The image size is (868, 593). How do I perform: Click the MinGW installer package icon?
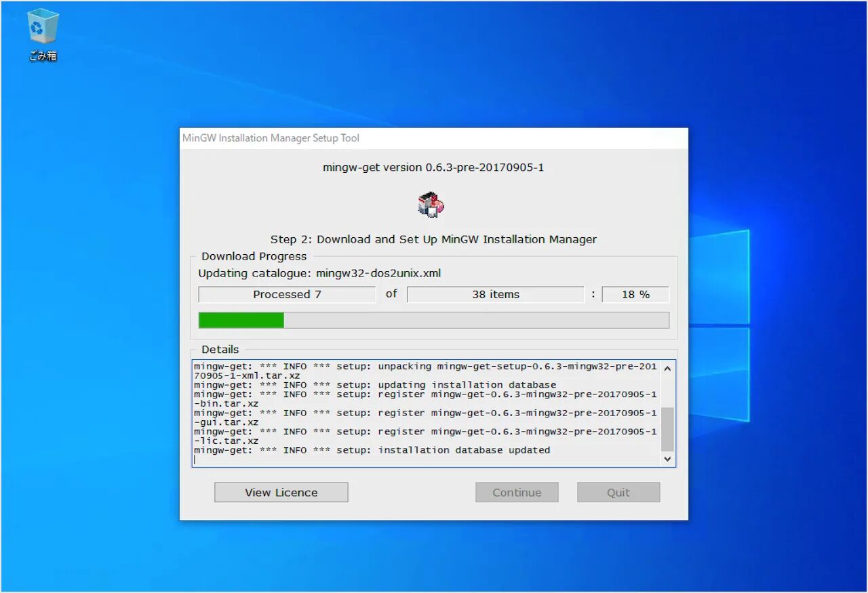click(431, 204)
